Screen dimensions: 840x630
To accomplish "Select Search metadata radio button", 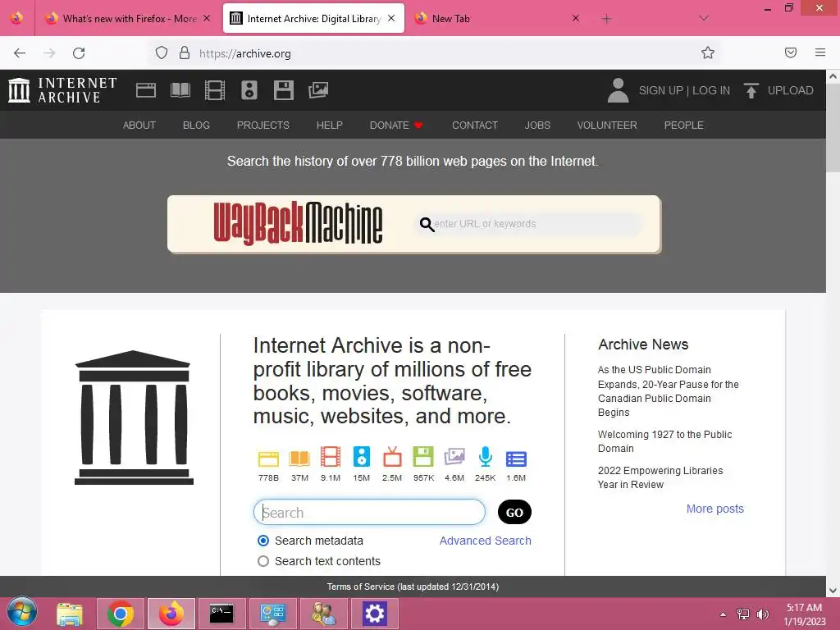I will (x=263, y=541).
